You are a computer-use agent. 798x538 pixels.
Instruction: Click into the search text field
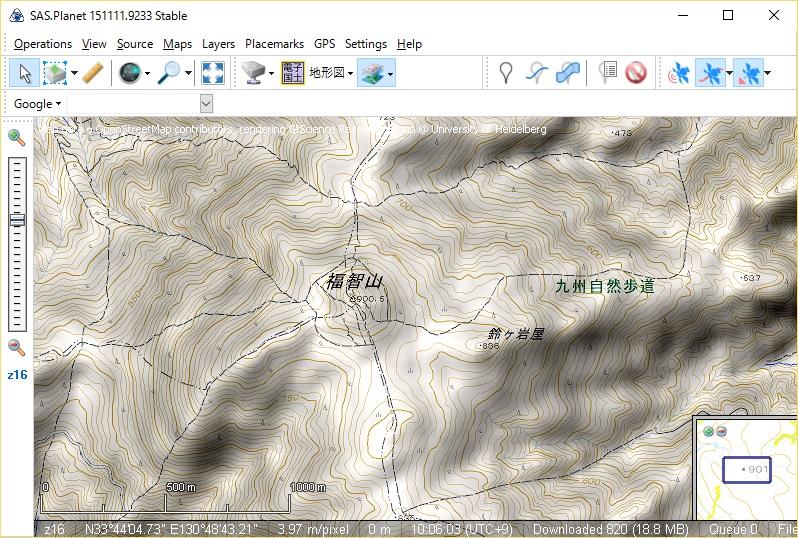tap(133, 104)
